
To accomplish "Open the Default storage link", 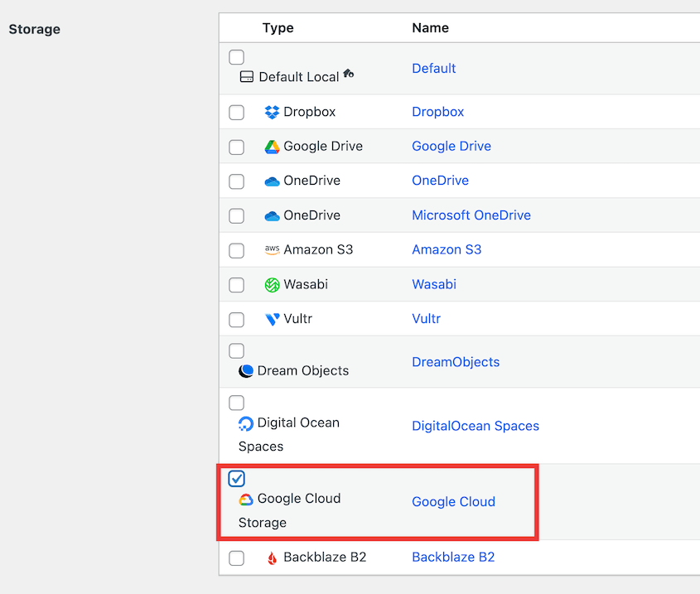I will (x=434, y=68).
